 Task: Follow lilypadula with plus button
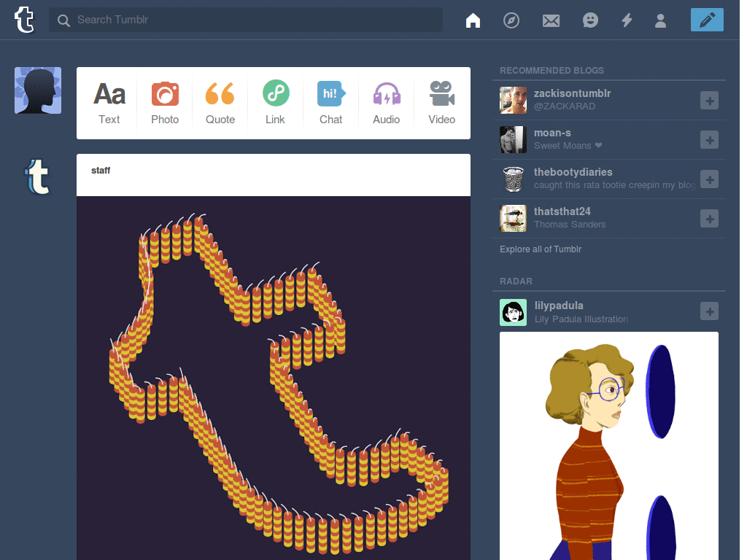[x=709, y=311]
